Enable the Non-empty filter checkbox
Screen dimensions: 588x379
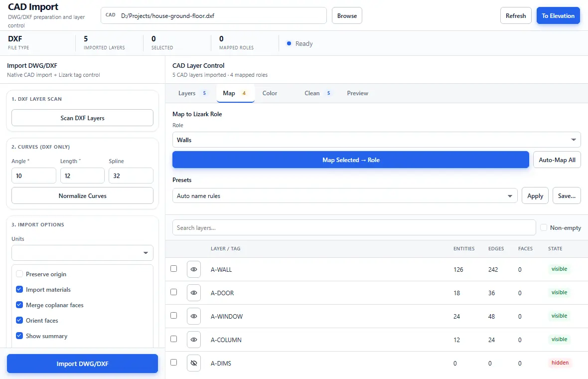click(544, 227)
